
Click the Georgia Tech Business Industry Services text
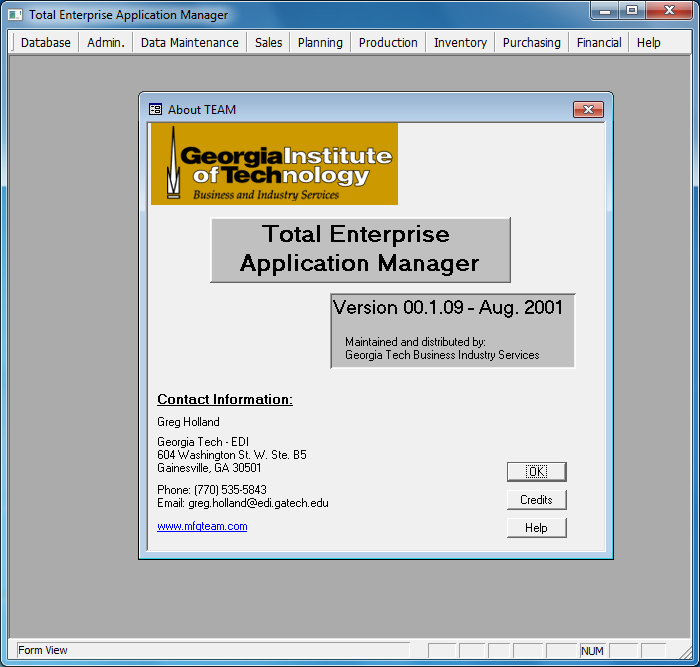[x=442, y=355]
